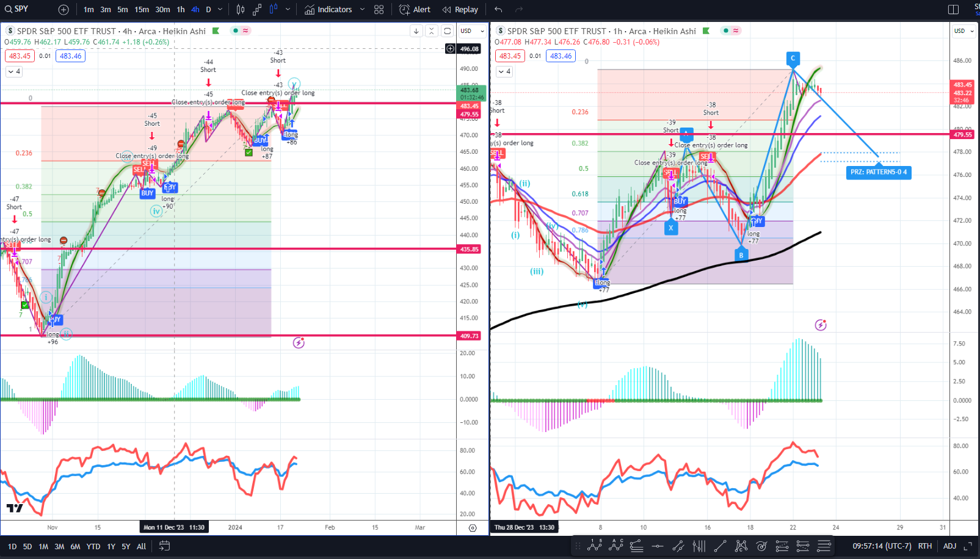Create an Alert

(x=415, y=10)
